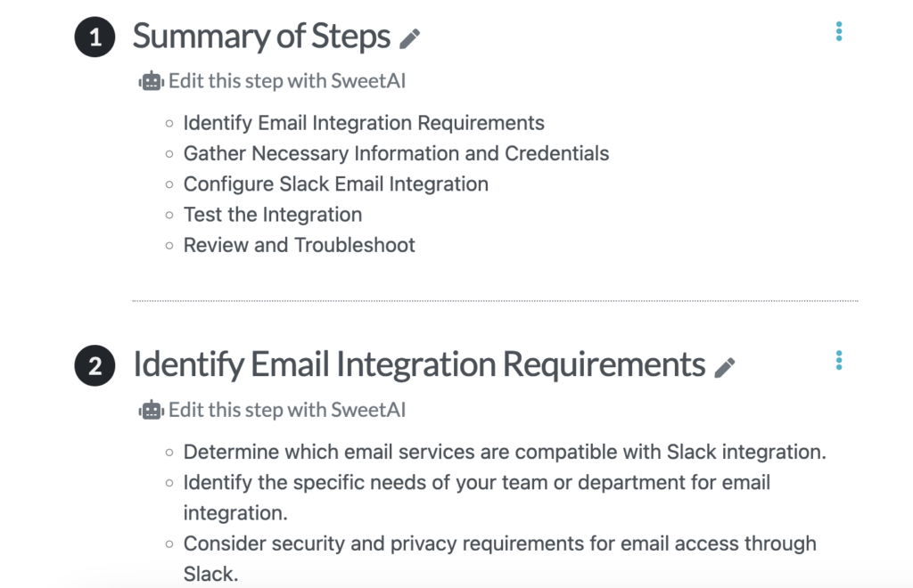This screenshot has width=913, height=588.
Task: Click the pencil icon beside Summary of Steps
Action: [x=409, y=39]
